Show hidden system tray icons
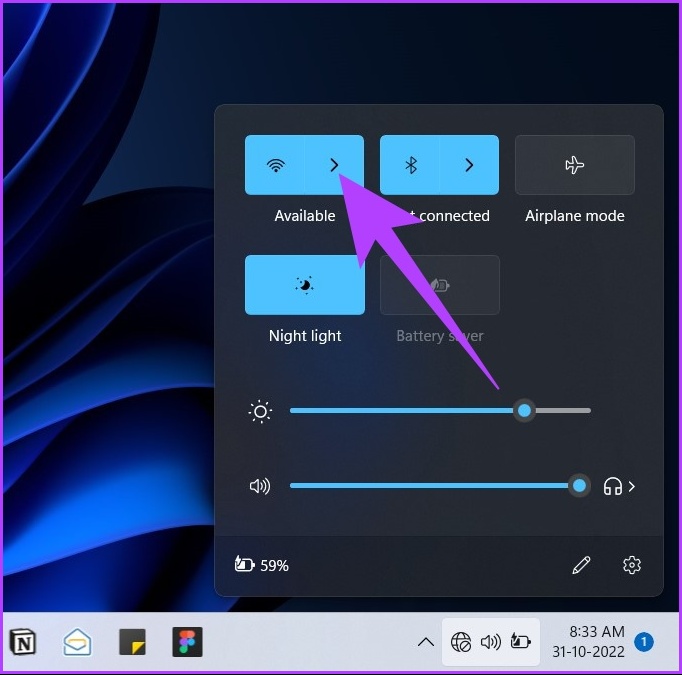 426,642
